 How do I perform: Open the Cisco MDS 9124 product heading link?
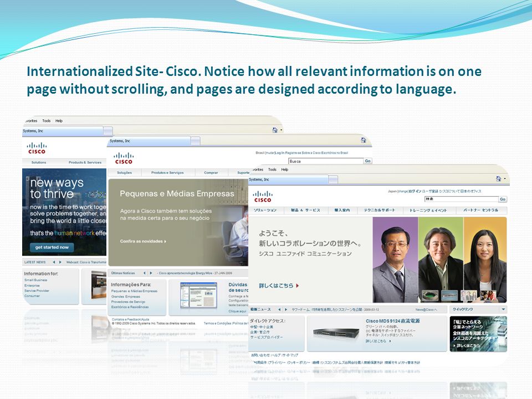[392, 321]
